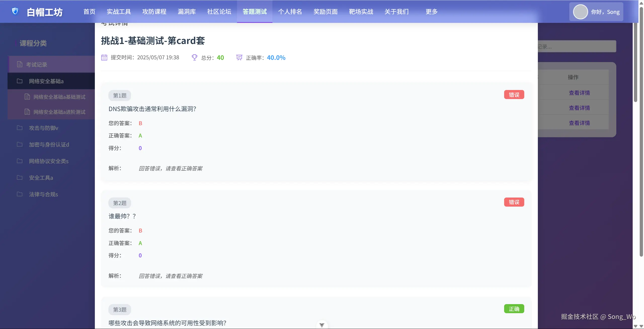
Task: Click the document icon for 网络安全基础a进阶测试
Action: pyautogui.click(x=27, y=112)
